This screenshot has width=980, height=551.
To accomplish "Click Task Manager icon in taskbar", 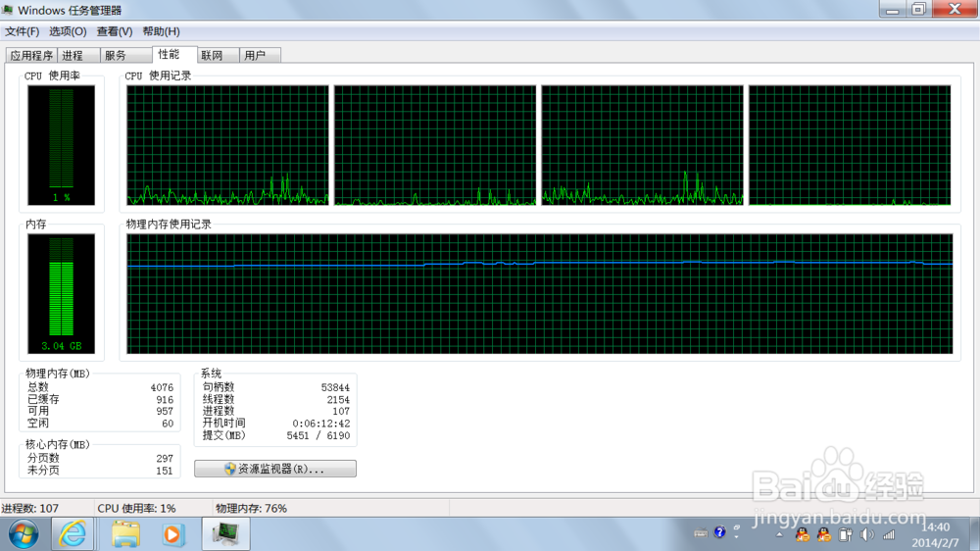I will pyautogui.click(x=225, y=534).
